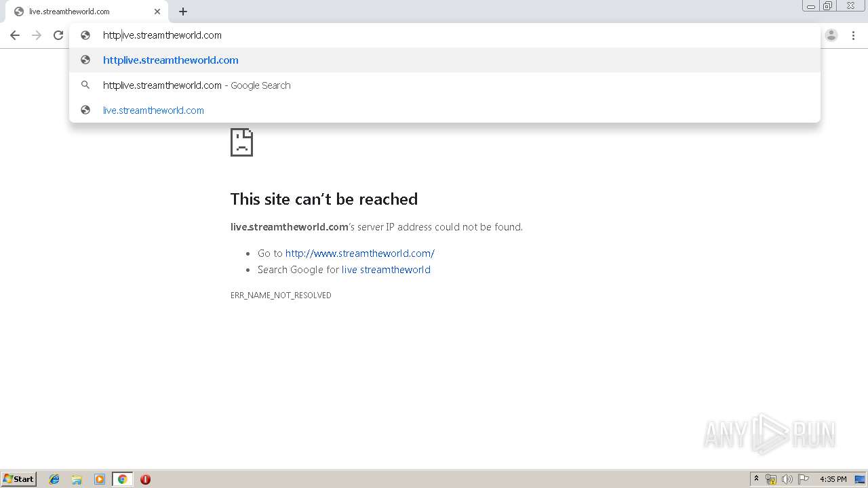This screenshot has height=488, width=868.
Task: Click the 4:35 PM taskbar clock
Action: 833,479
